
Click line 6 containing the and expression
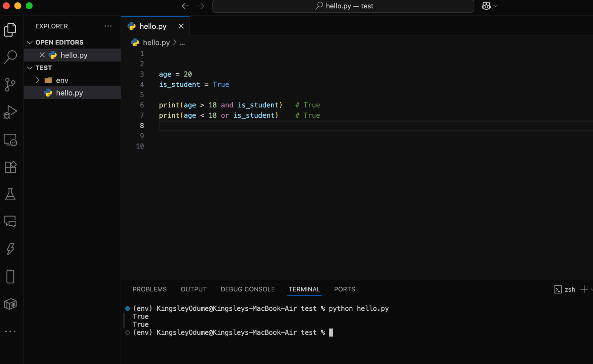tap(220, 105)
